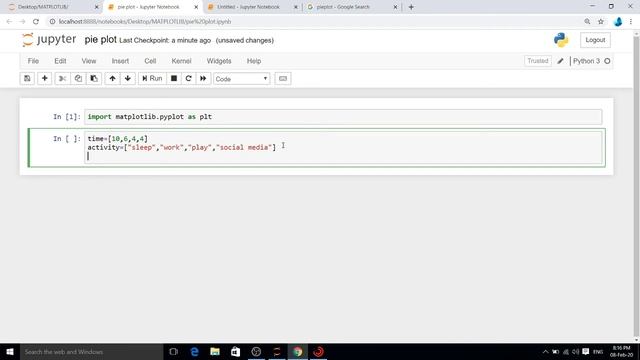Screen dimensions: 640x360
Task: Go forward in browser
Action: pyautogui.click(x=22, y=22)
